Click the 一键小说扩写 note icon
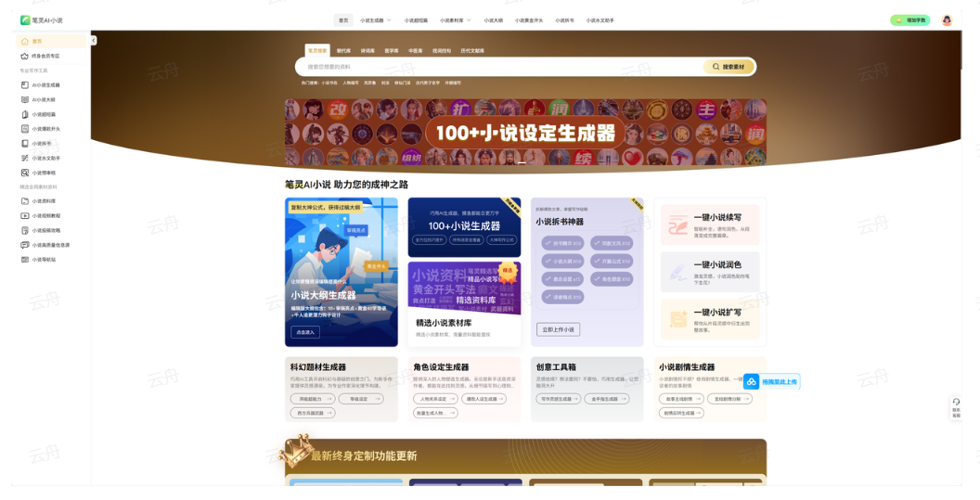The width and height of the screenshot is (980, 500). (x=678, y=319)
